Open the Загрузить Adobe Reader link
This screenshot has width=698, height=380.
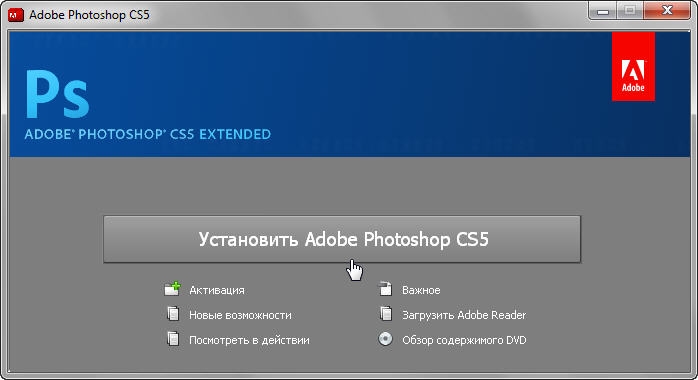(x=464, y=315)
